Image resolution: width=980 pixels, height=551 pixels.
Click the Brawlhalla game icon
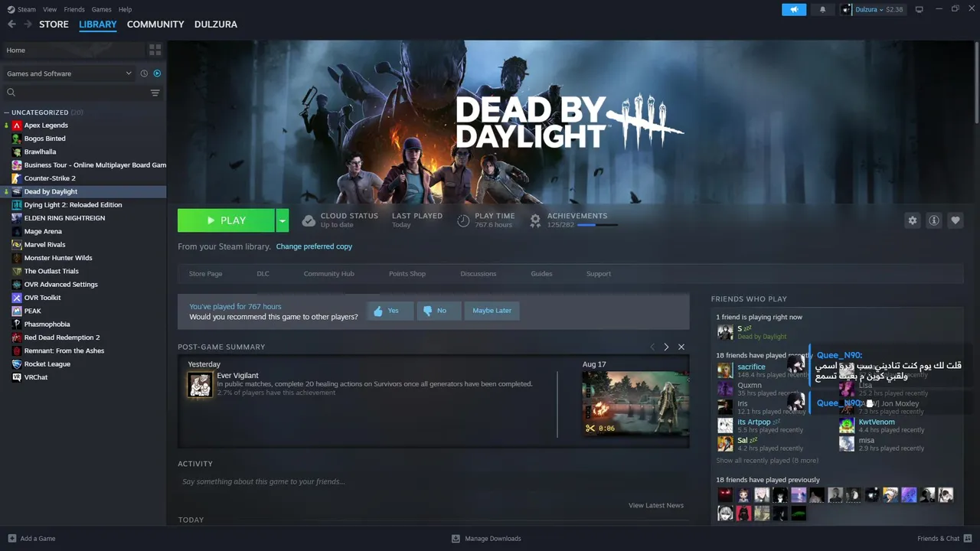coord(17,152)
